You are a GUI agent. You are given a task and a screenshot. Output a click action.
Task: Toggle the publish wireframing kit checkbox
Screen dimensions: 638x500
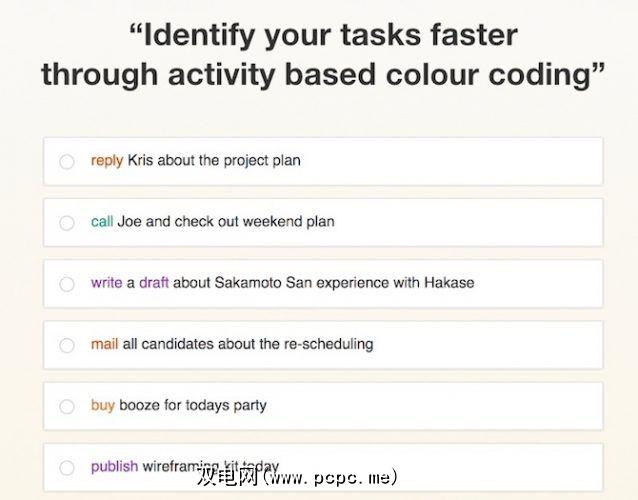67,467
